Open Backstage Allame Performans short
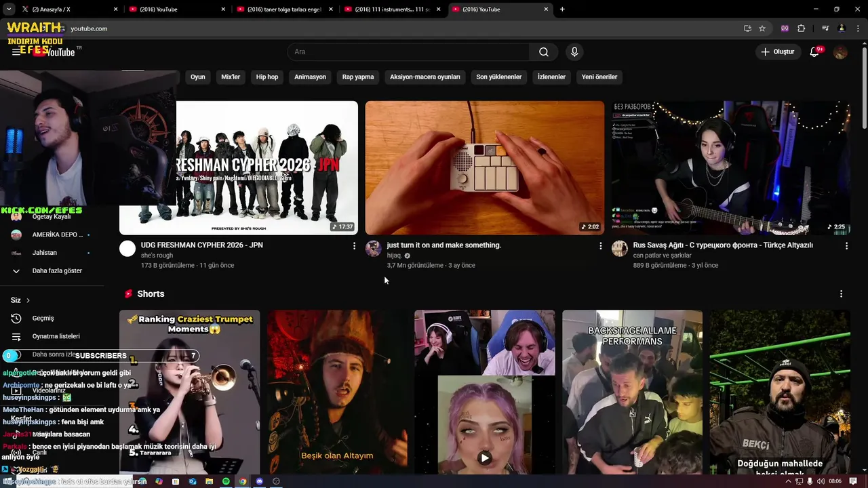868x488 pixels. coord(632,392)
